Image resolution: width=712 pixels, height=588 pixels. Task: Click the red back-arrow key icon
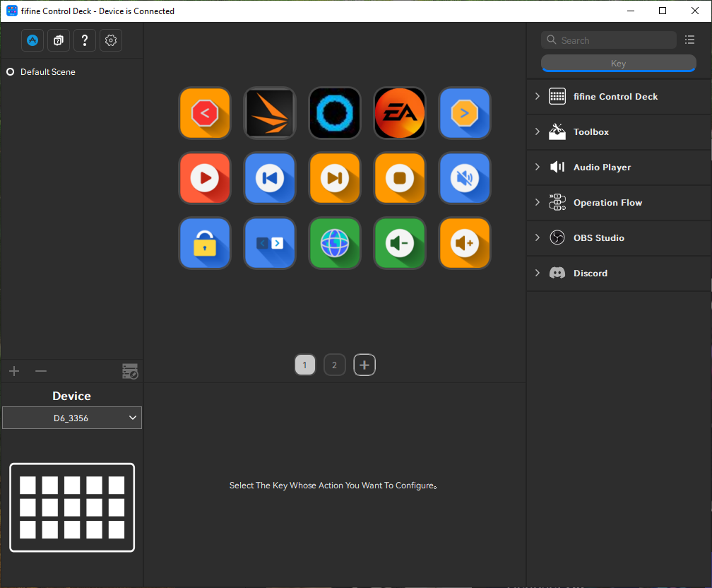click(205, 113)
